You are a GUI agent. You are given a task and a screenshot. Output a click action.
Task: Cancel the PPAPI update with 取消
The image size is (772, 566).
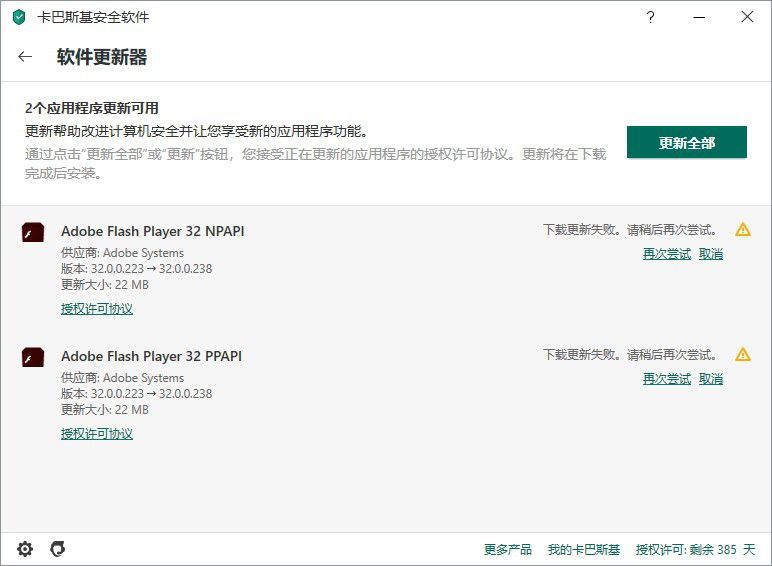(711, 379)
